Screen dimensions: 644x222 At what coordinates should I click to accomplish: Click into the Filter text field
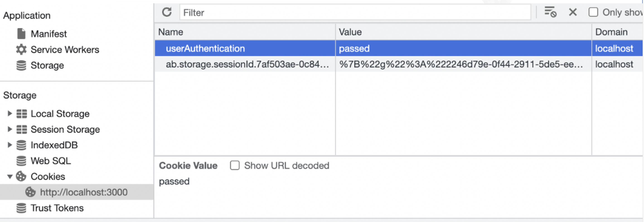click(x=355, y=12)
